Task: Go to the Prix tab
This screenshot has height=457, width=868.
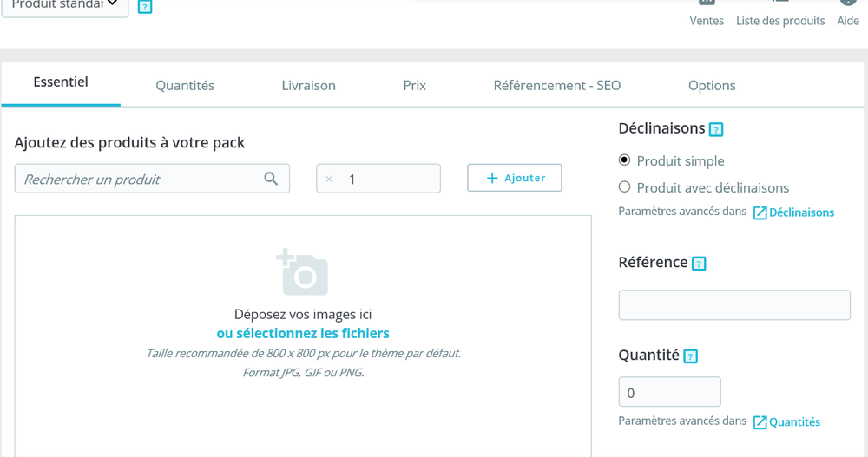Action: coord(414,86)
